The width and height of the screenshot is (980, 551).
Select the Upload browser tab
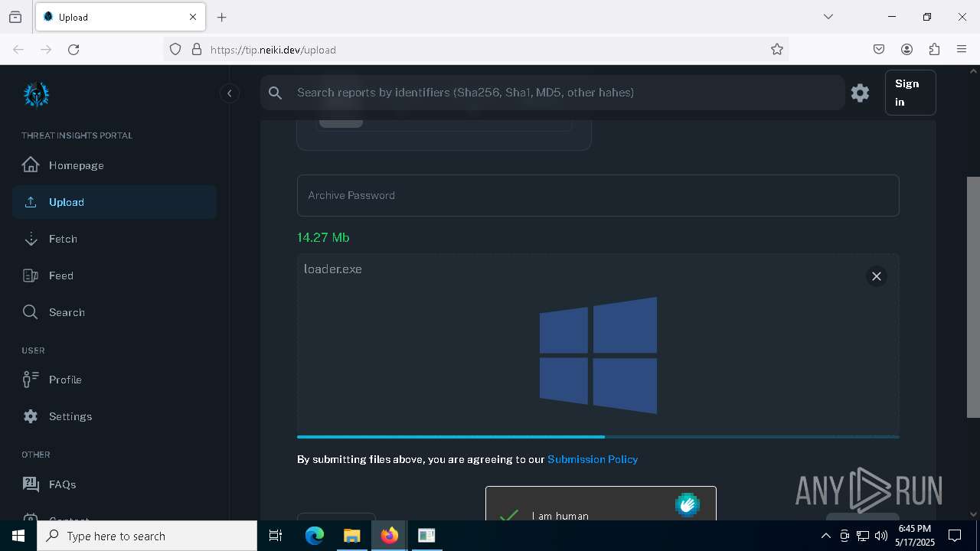click(120, 17)
